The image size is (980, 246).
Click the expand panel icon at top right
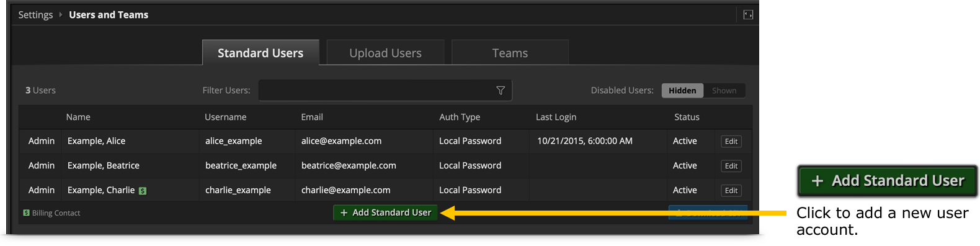coord(748,15)
